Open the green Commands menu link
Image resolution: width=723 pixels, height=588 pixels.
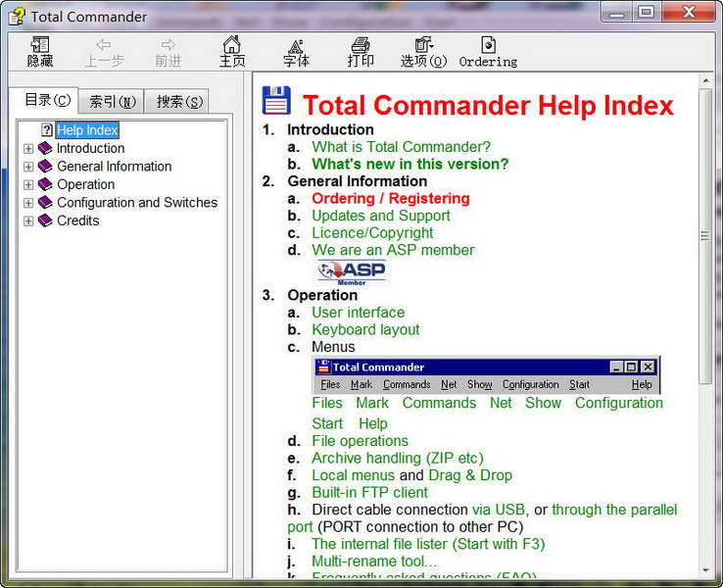coord(439,403)
